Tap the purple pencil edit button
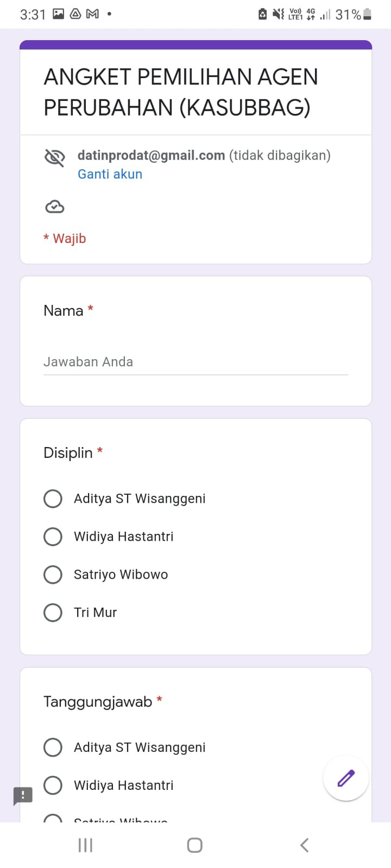391x868 pixels. tap(346, 778)
